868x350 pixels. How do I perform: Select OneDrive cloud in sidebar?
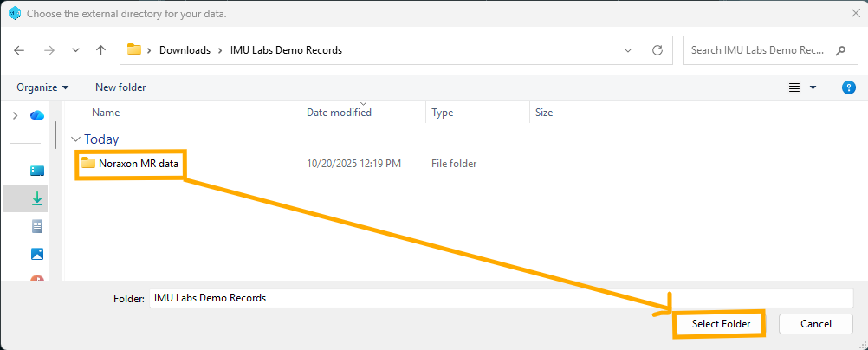pyautogui.click(x=37, y=115)
